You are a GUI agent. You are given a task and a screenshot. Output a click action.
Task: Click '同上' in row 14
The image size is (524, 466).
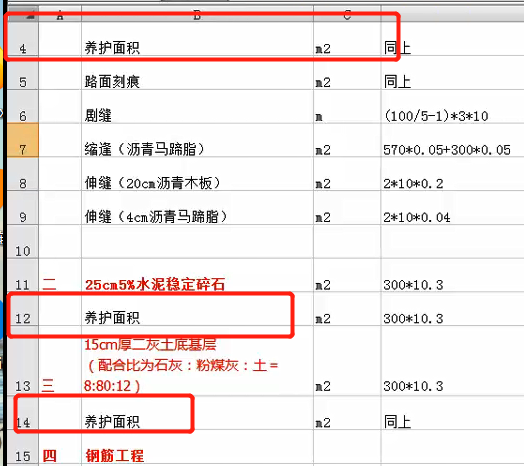coord(397,422)
